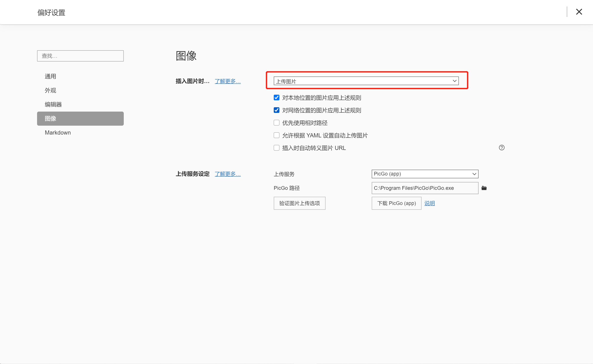Open 编辑器 editor settings section
The image size is (593, 364).
point(53,104)
